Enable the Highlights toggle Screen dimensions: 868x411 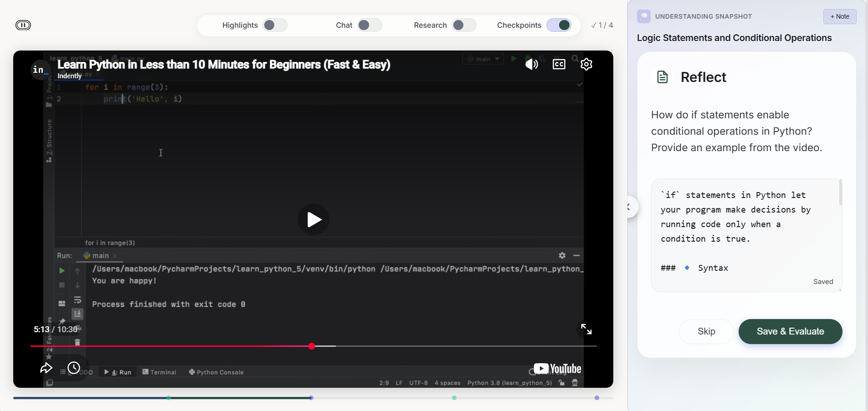click(x=275, y=25)
